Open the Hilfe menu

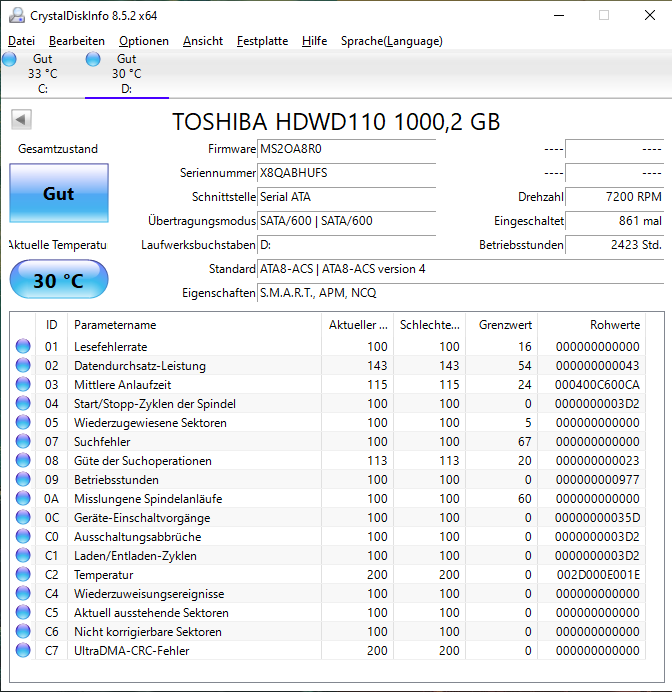[x=314, y=41]
